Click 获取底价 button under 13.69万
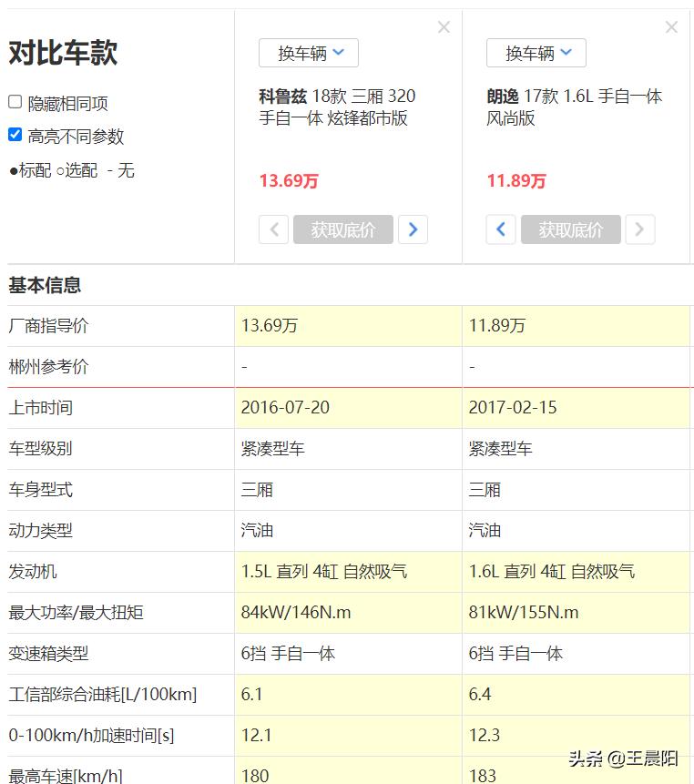Viewport: 694px width, 784px height. (343, 229)
